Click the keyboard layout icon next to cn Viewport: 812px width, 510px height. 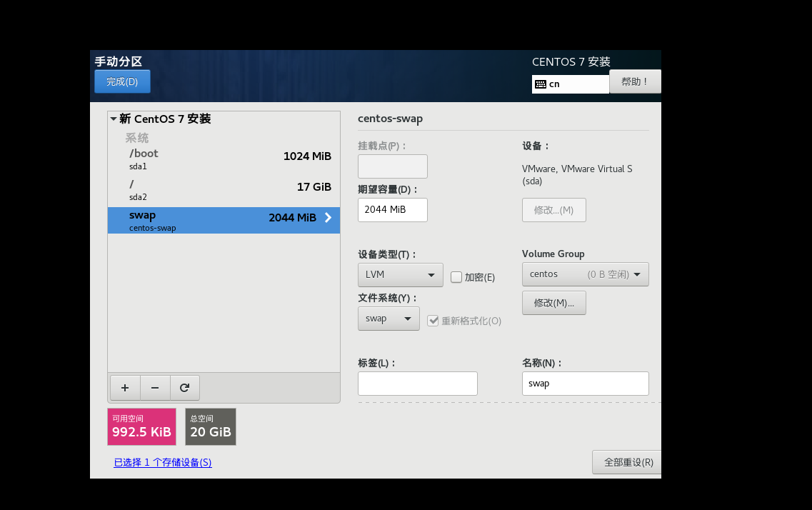coord(540,84)
